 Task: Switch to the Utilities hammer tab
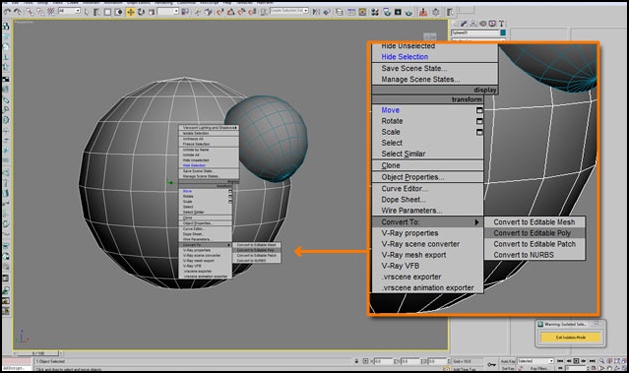(x=501, y=23)
